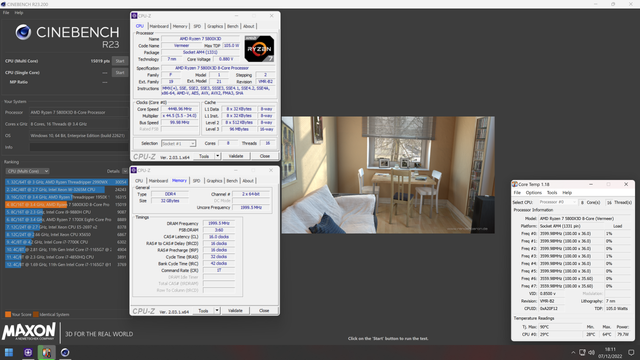Open the Core Temp taskbar icon
The width and height of the screenshot is (640, 360).
47,352
